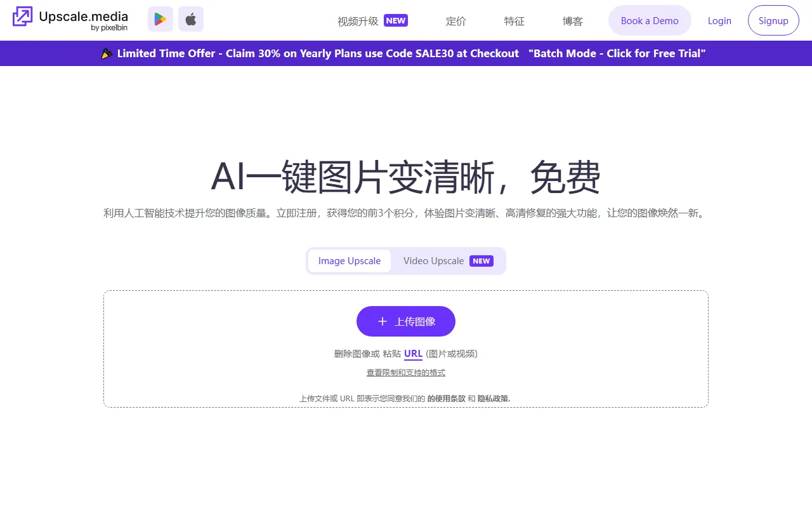Click the plus icon on the upload button

click(x=383, y=321)
